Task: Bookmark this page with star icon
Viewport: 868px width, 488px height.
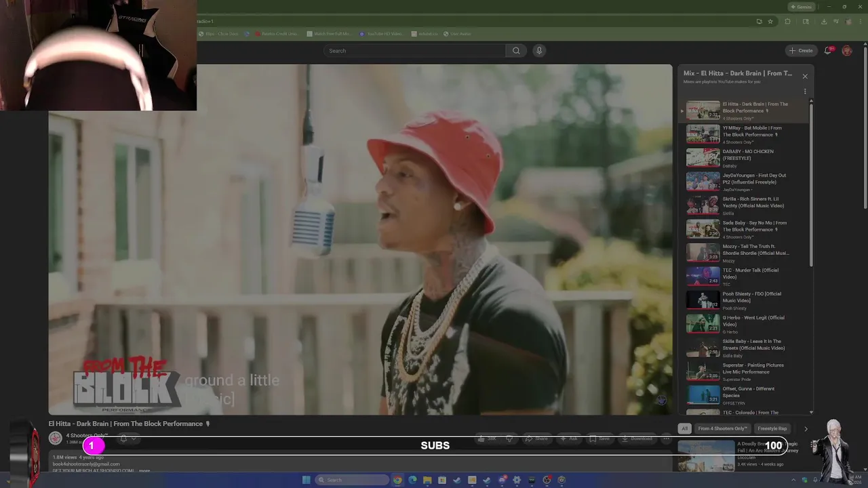Action: (770, 21)
